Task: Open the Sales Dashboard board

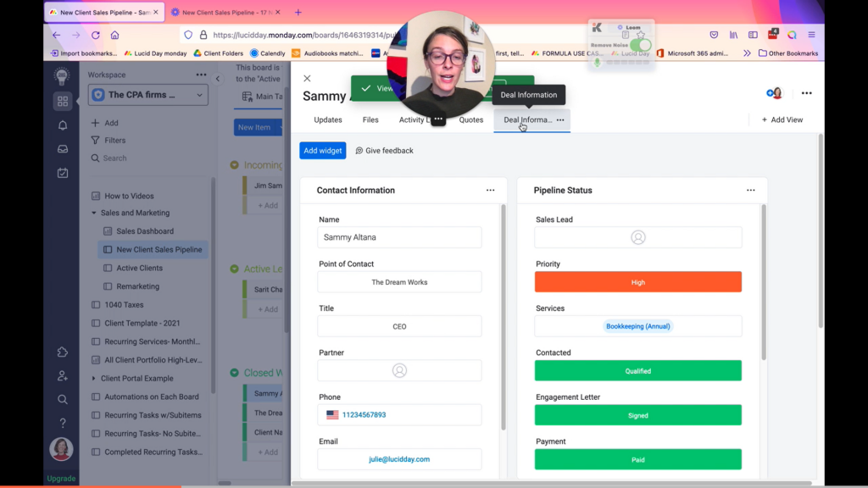Action: [x=144, y=231]
